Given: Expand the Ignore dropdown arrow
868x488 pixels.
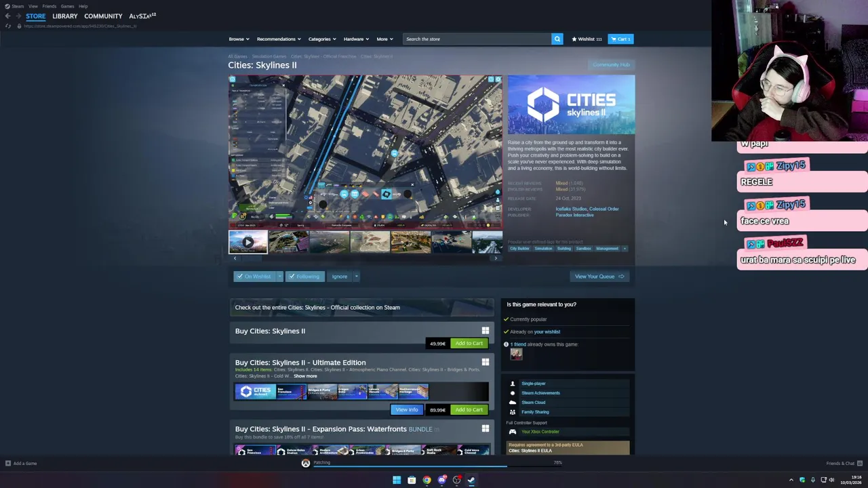Looking at the screenshot, I should [356, 277].
